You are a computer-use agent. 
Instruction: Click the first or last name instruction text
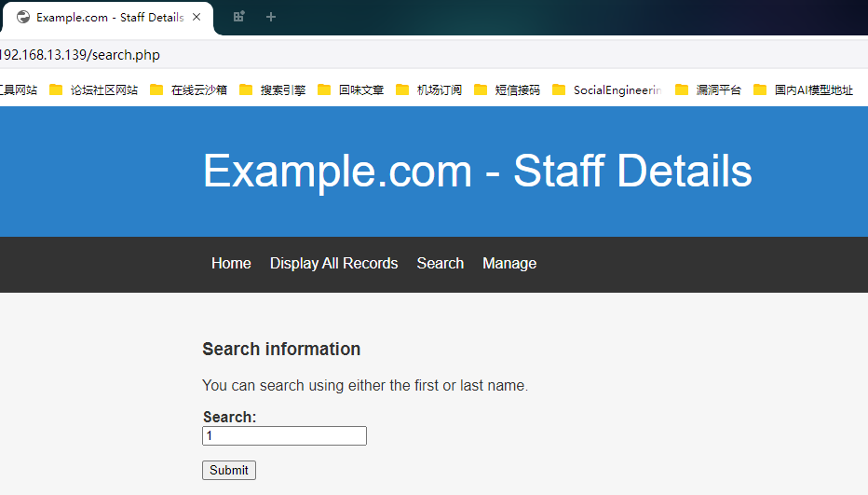365,385
